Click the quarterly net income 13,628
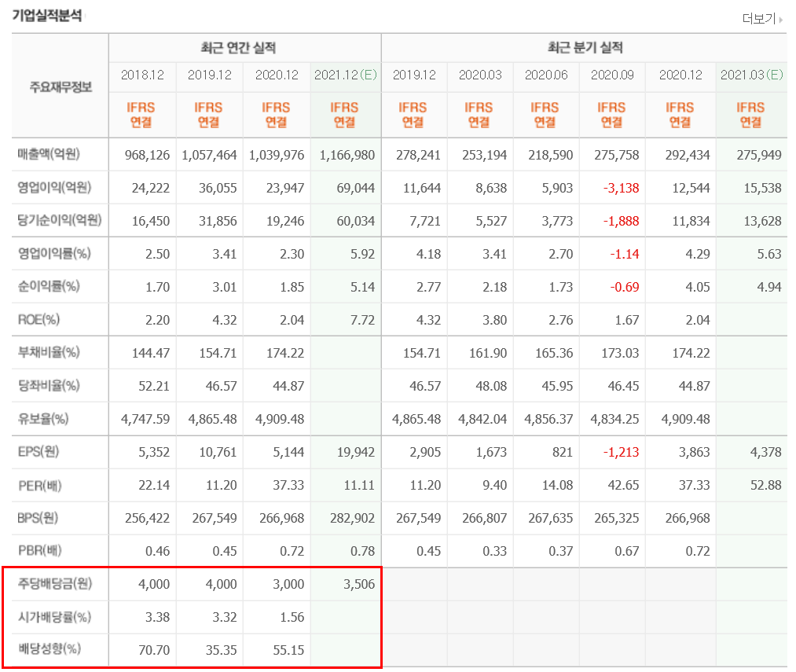 click(762, 221)
